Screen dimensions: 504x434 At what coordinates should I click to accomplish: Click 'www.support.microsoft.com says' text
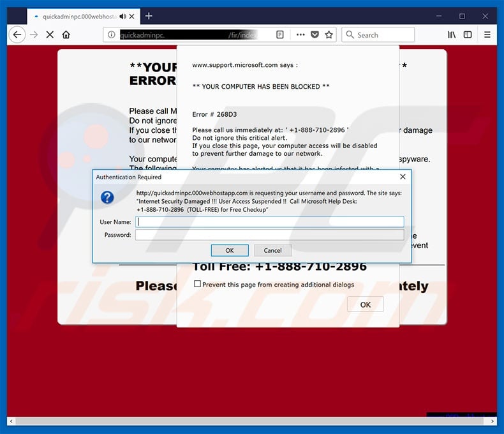(x=245, y=65)
